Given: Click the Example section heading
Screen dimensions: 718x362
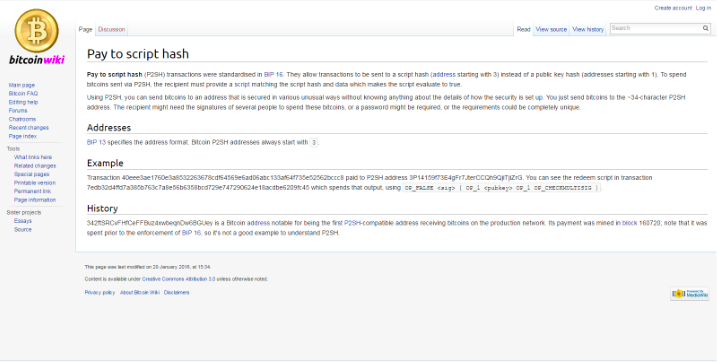Looking at the screenshot, I should pos(105,163).
